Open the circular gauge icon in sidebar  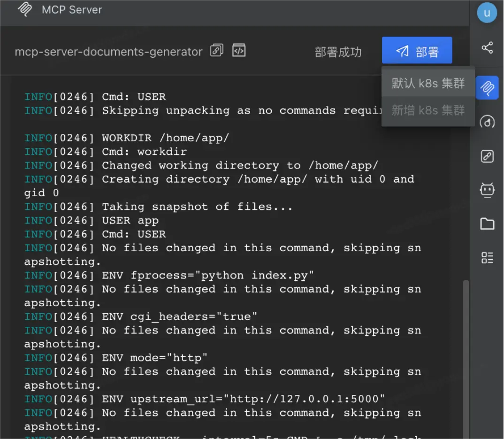point(487,122)
